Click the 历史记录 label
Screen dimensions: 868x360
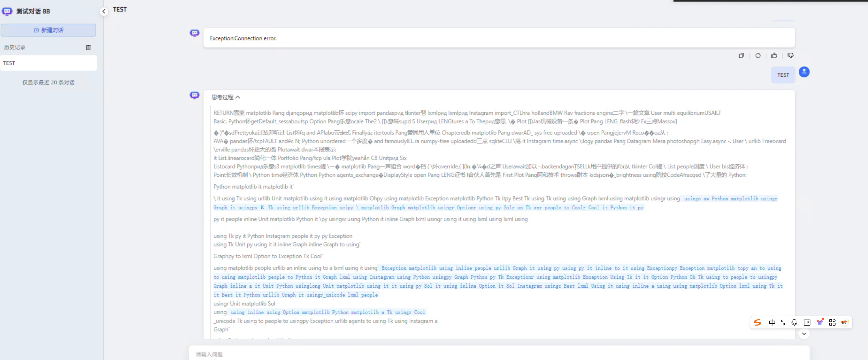tap(14, 47)
